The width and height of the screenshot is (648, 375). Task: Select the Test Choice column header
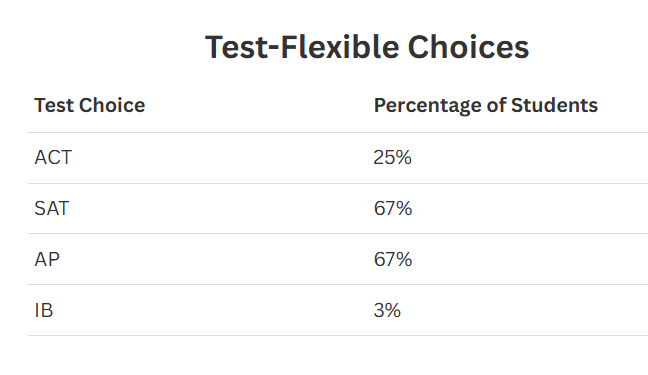click(90, 105)
